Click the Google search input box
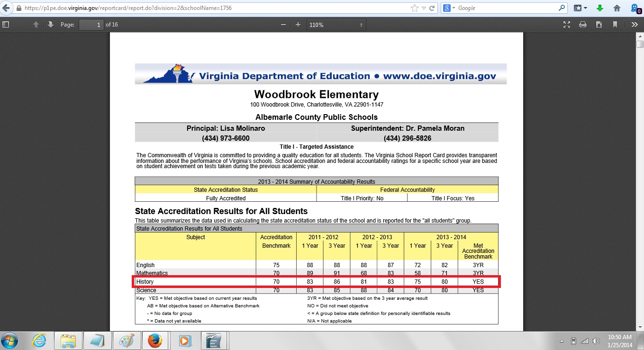The image size is (644, 350). click(507, 8)
